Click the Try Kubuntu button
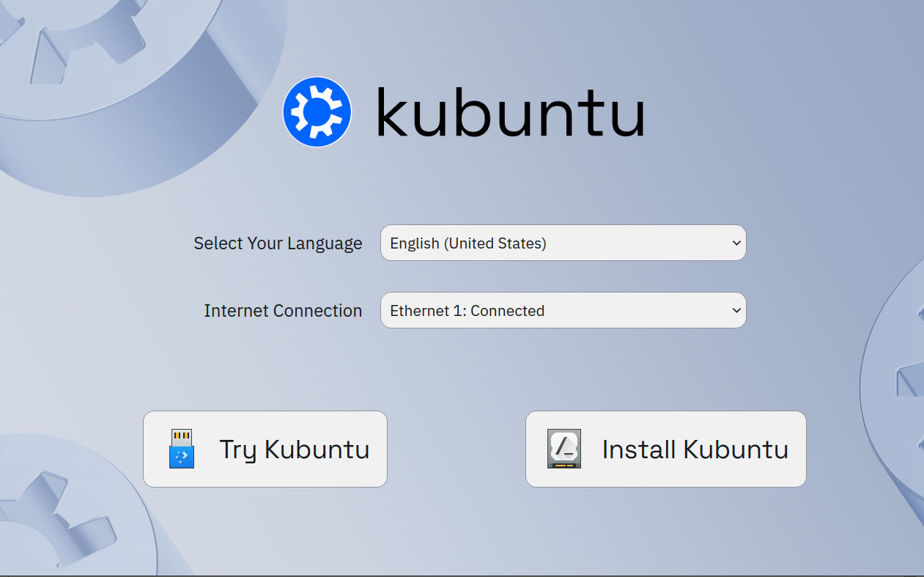Viewport: 924px width, 577px height. [x=265, y=449]
